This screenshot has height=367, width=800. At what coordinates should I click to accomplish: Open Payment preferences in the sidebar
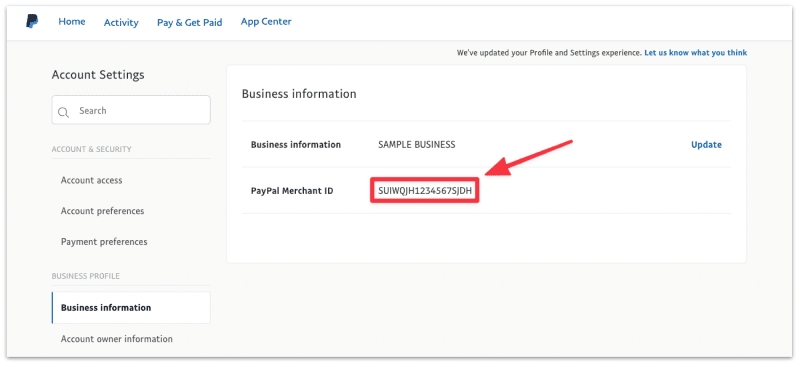tap(104, 241)
